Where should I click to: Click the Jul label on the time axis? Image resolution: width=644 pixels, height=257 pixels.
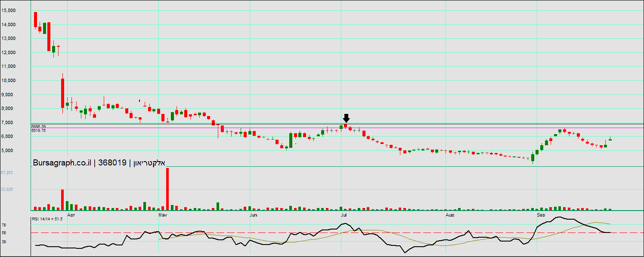click(x=344, y=214)
